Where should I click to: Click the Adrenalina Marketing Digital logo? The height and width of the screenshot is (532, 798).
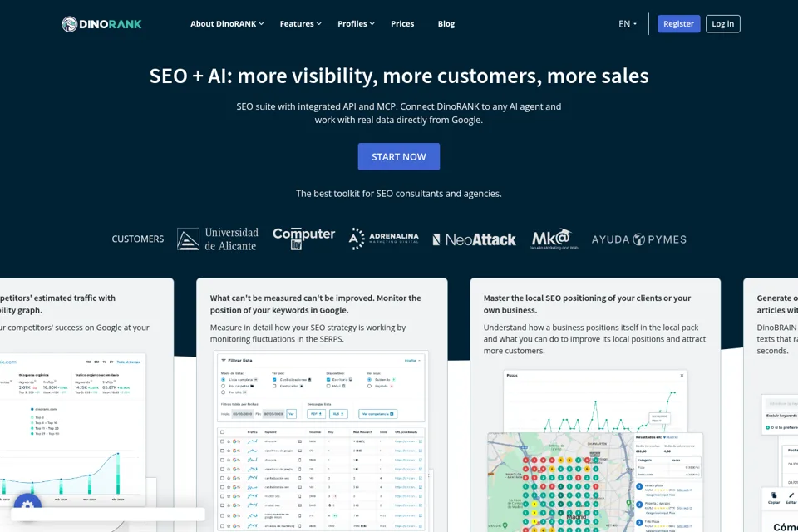click(384, 239)
